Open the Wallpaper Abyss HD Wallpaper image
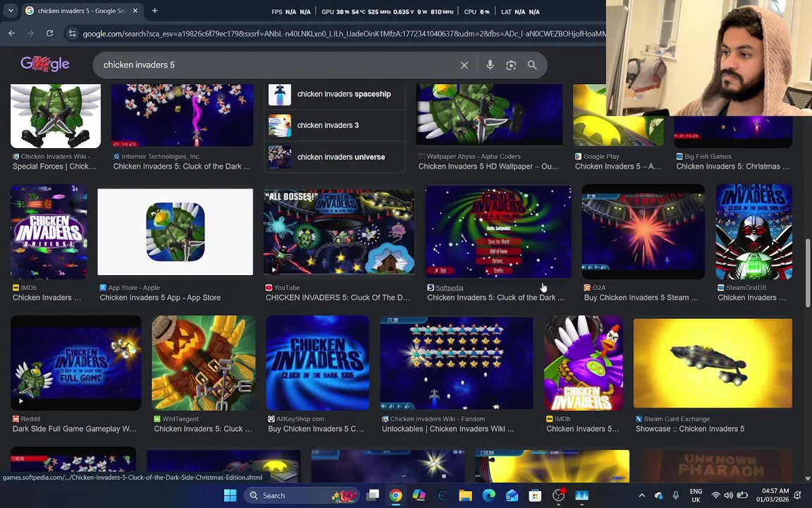The width and height of the screenshot is (812, 508). [489, 115]
